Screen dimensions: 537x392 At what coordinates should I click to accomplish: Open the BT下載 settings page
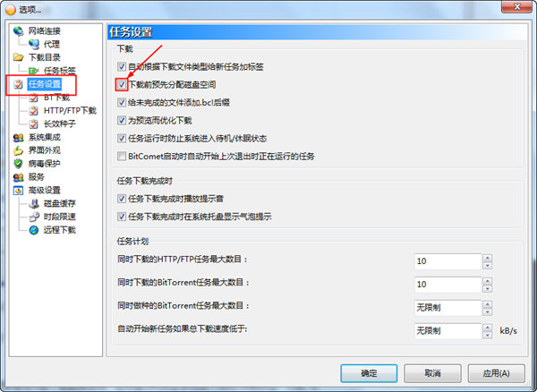point(56,98)
